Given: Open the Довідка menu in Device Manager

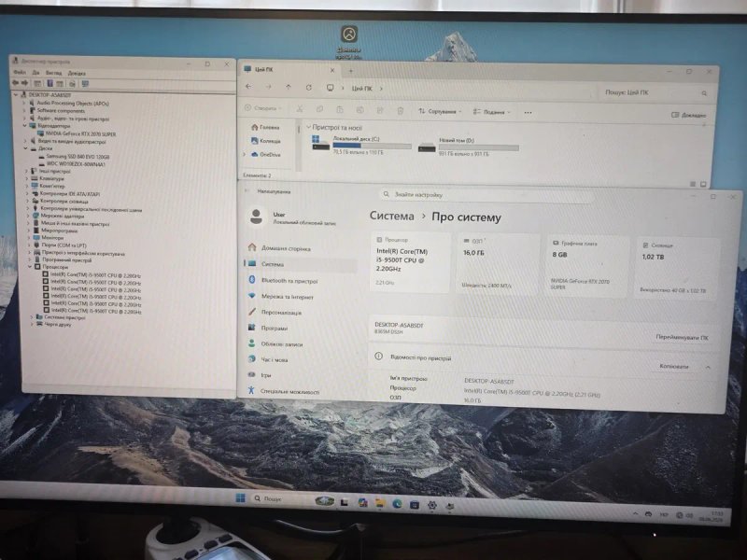Looking at the screenshot, I should click(x=77, y=74).
